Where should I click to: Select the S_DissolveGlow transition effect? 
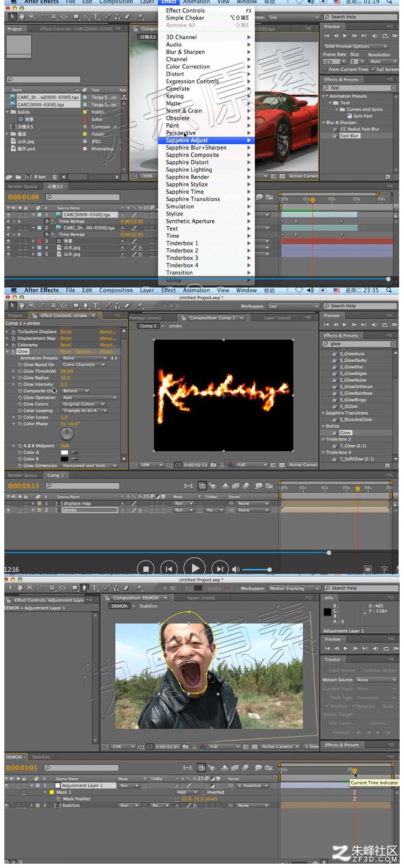click(x=356, y=419)
